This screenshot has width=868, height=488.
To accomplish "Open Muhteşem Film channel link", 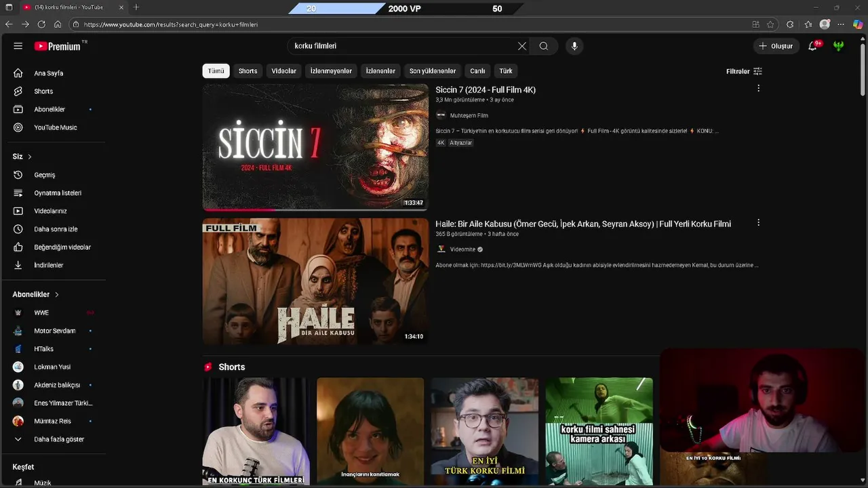I will coord(469,115).
